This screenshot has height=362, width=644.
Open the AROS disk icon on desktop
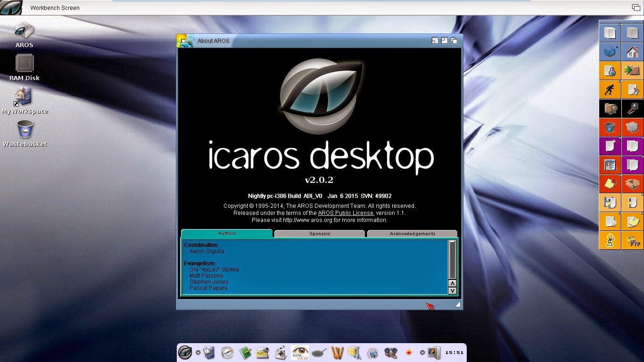[24, 31]
